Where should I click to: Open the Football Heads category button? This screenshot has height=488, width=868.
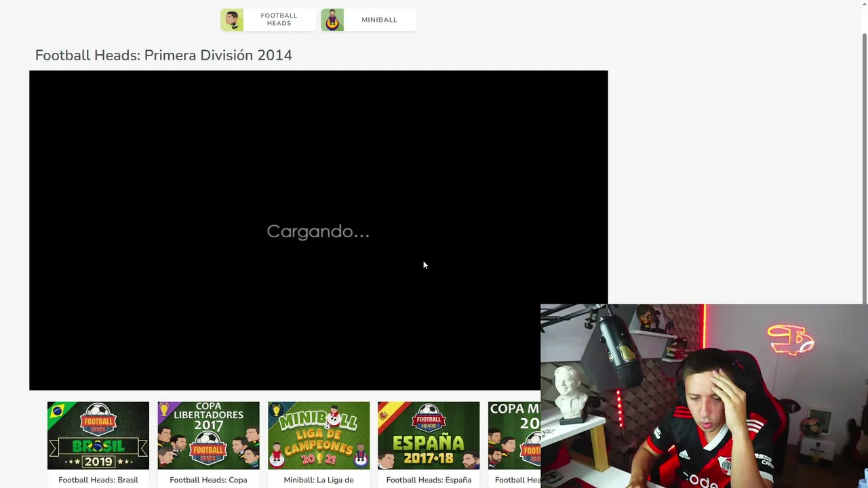coord(269,20)
